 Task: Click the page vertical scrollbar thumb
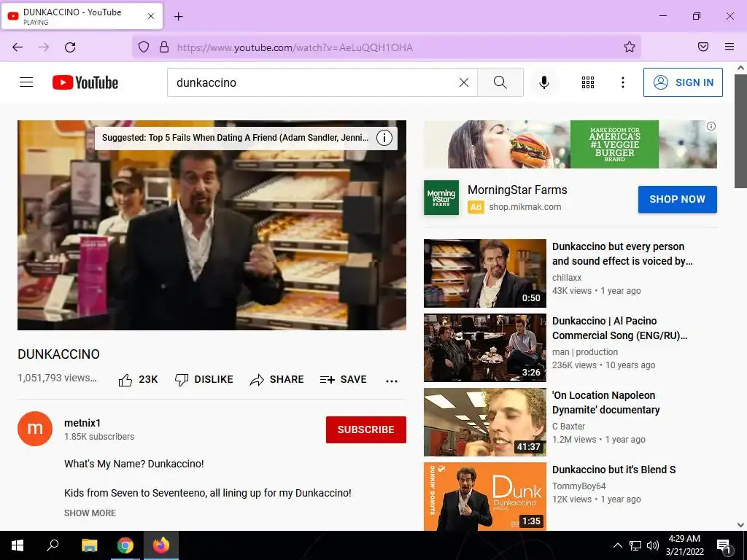(740, 131)
